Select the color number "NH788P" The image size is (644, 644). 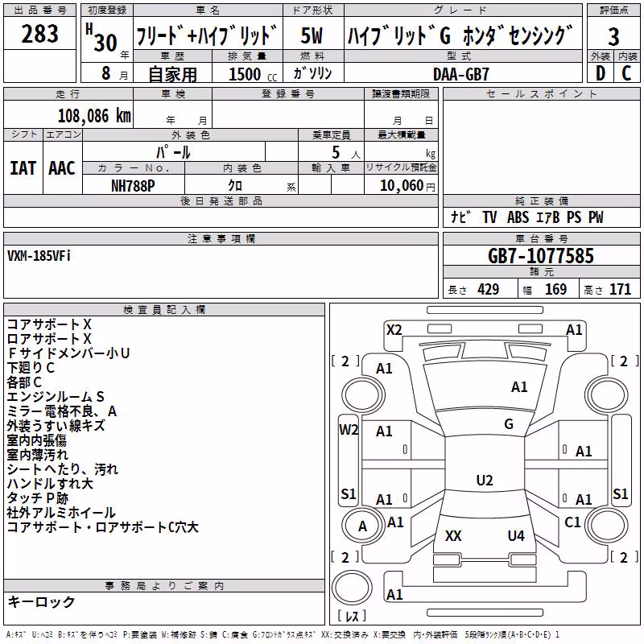tap(133, 186)
